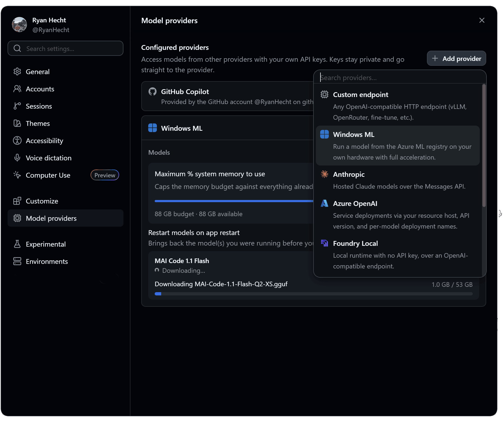Open Themes palette icon in sidebar
The height and width of the screenshot is (421, 504).
pyautogui.click(x=17, y=123)
